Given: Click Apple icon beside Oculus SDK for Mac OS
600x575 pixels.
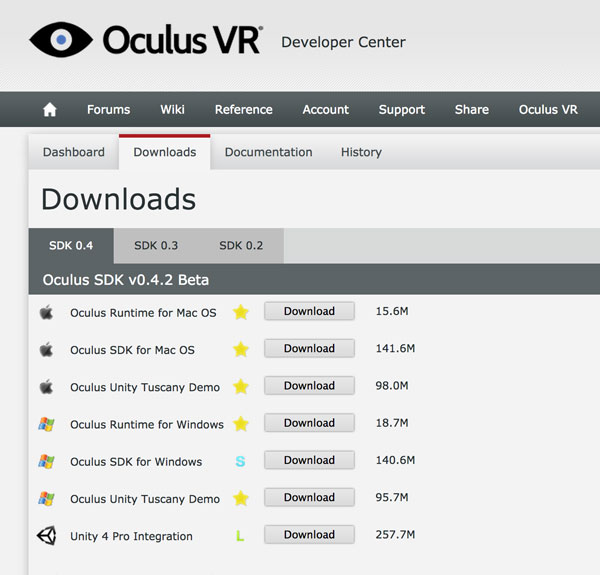Looking at the screenshot, I should pos(46,349).
